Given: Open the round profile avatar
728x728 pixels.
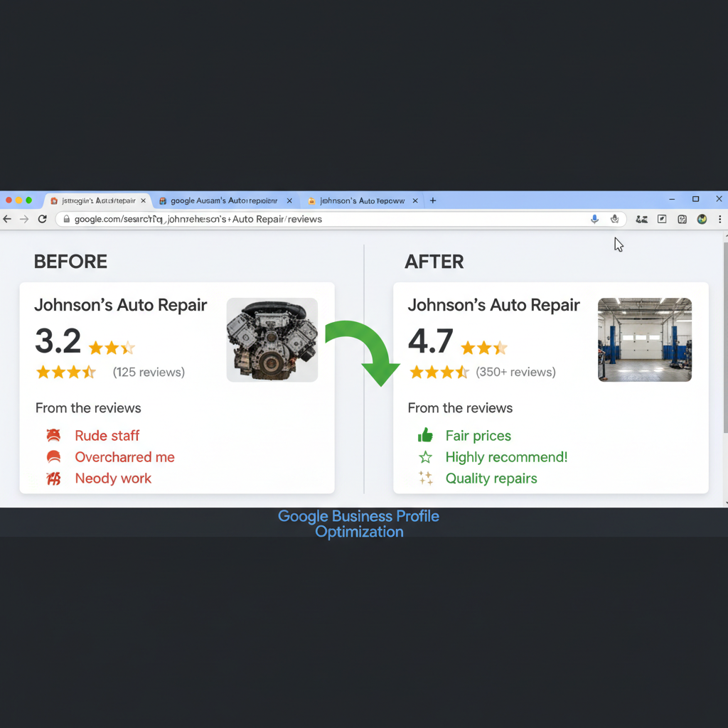Looking at the screenshot, I should coord(702,219).
